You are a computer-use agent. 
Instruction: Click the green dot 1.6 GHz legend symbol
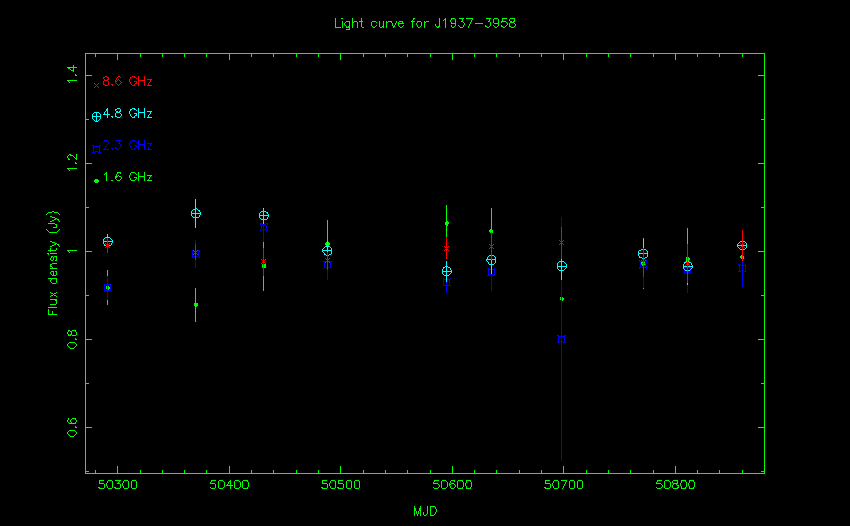(x=96, y=181)
